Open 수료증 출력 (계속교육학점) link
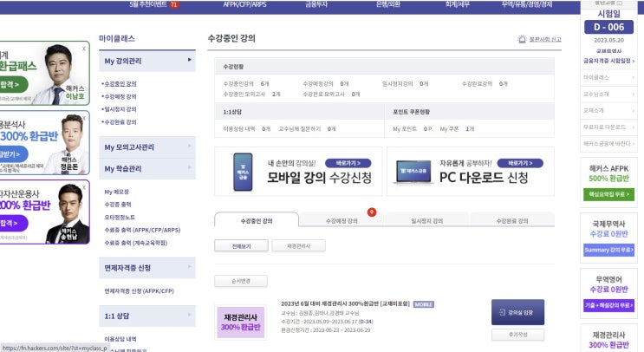The height and width of the screenshot is (352, 644). [136, 243]
